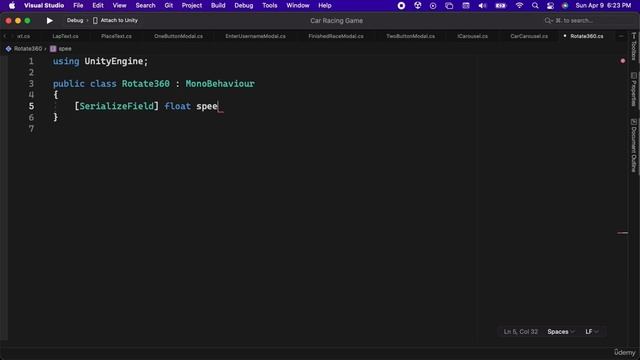Switch to the LapText.cs tab
The width and height of the screenshot is (640, 360).
(x=65, y=36)
